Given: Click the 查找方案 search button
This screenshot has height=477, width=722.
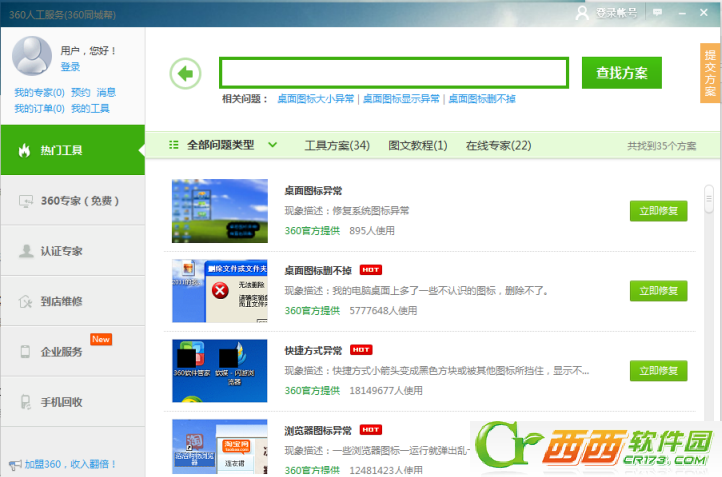Looking at the screenshot, I should click(622, 73).
